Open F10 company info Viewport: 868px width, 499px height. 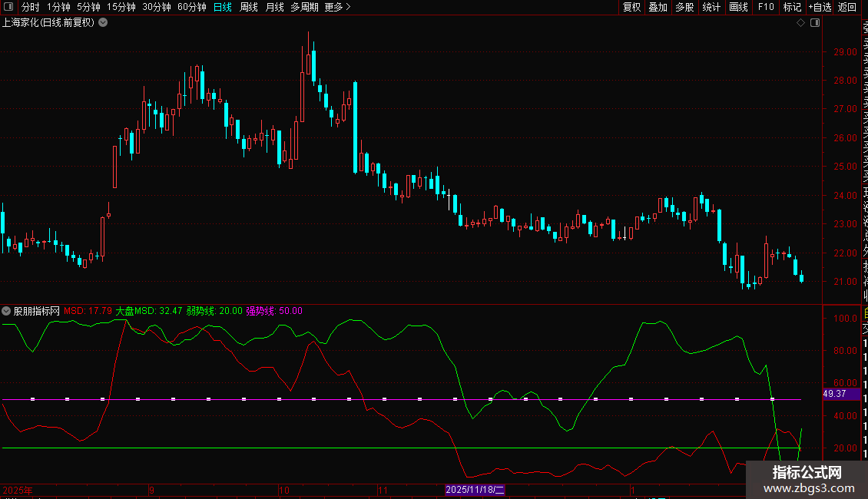click(766, 7)
